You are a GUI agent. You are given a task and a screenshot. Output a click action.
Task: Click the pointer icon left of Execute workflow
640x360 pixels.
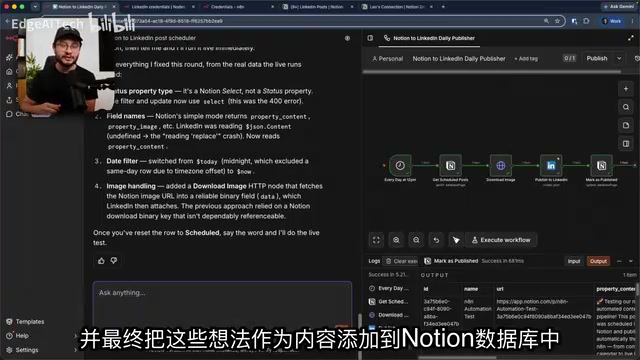click(x=456, y=240)
